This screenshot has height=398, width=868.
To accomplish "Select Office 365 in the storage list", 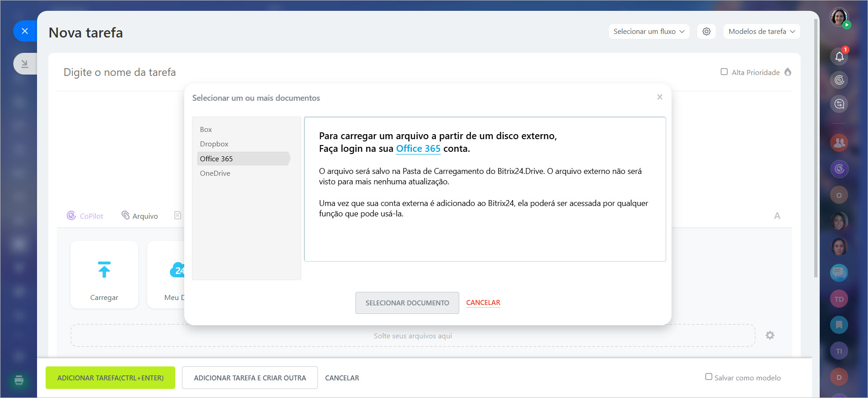I will [243, 159].
